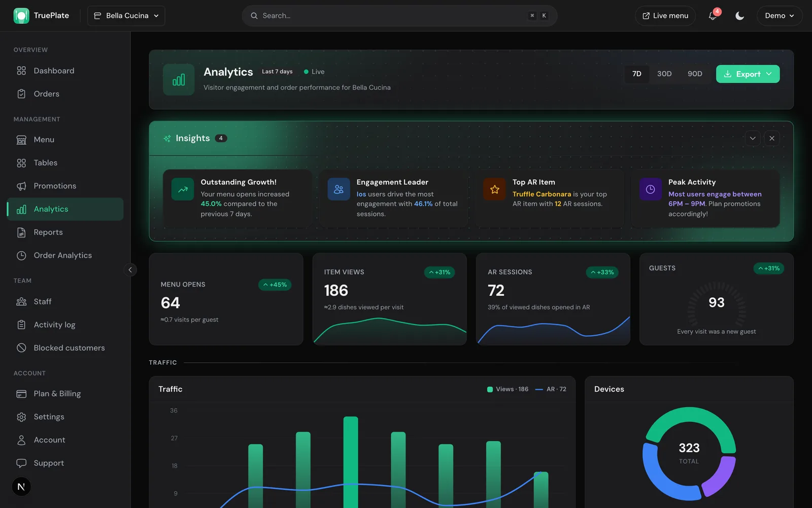
Task: Click the Guests 93 gauge
Action: pyautogui.click(x=716, y=304)
